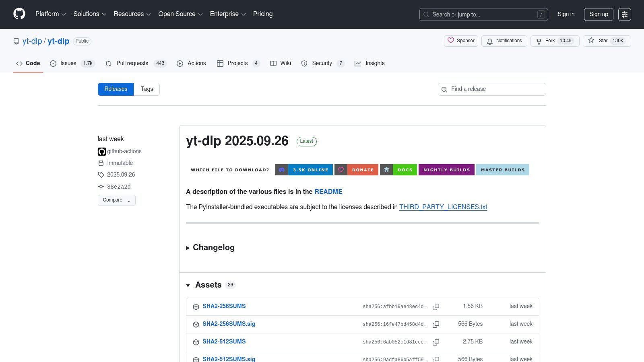Screen dimensions: 644x362
Task: Open the README link
Action: tap(328, 192)
